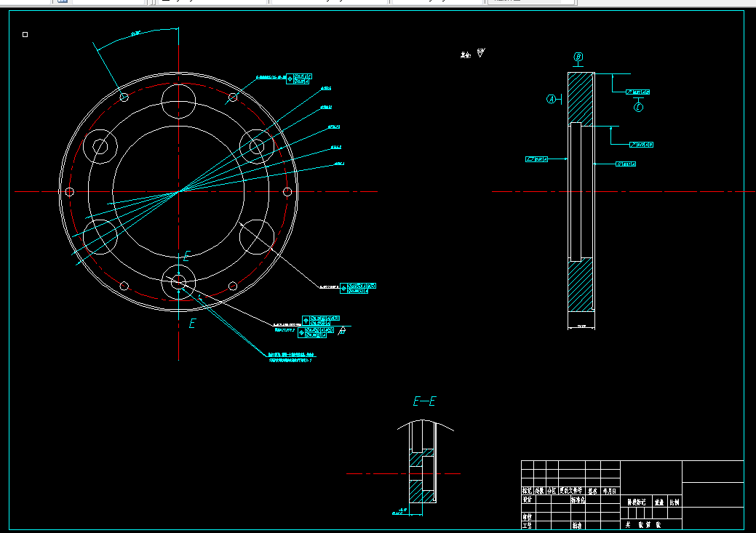Viewport: 756px width, 533px height.
Task: Select the width dimension under the side view
Action: click(581, 326)
